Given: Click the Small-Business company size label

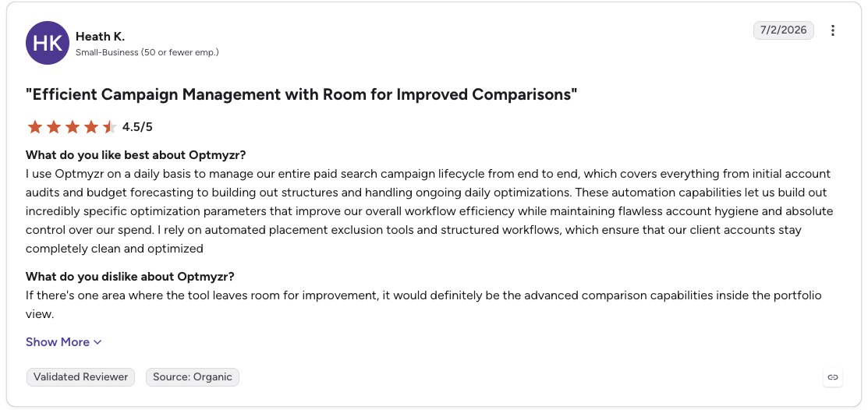Looking at the screenshot, I should (x=147, y=52).
